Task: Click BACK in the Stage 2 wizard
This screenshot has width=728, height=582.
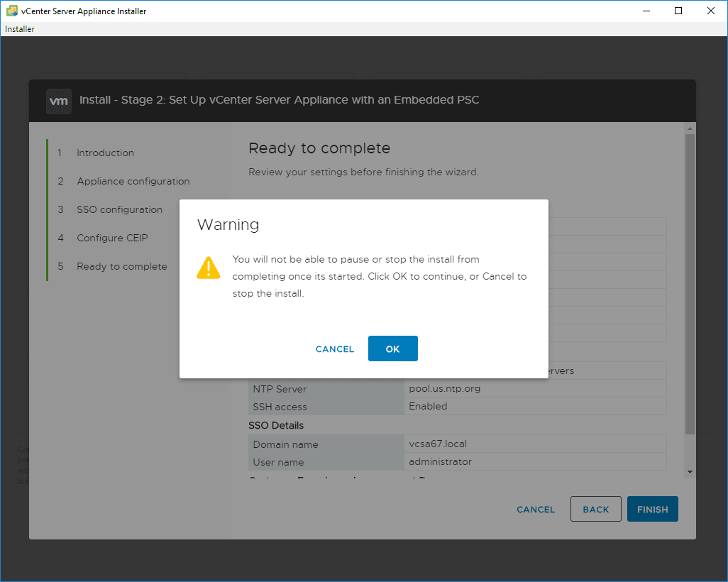Action: [x=596, y=509]
